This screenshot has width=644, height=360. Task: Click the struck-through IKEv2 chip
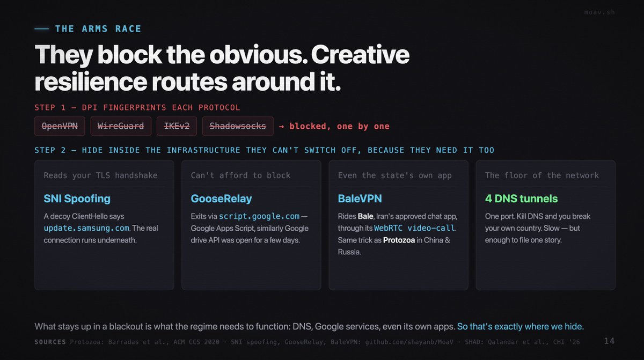click(177, 127)
